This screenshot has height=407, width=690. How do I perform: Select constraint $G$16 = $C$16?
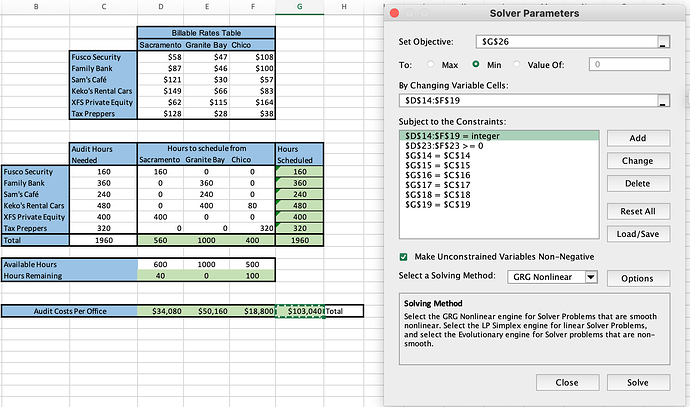click(x=499, y=175)
